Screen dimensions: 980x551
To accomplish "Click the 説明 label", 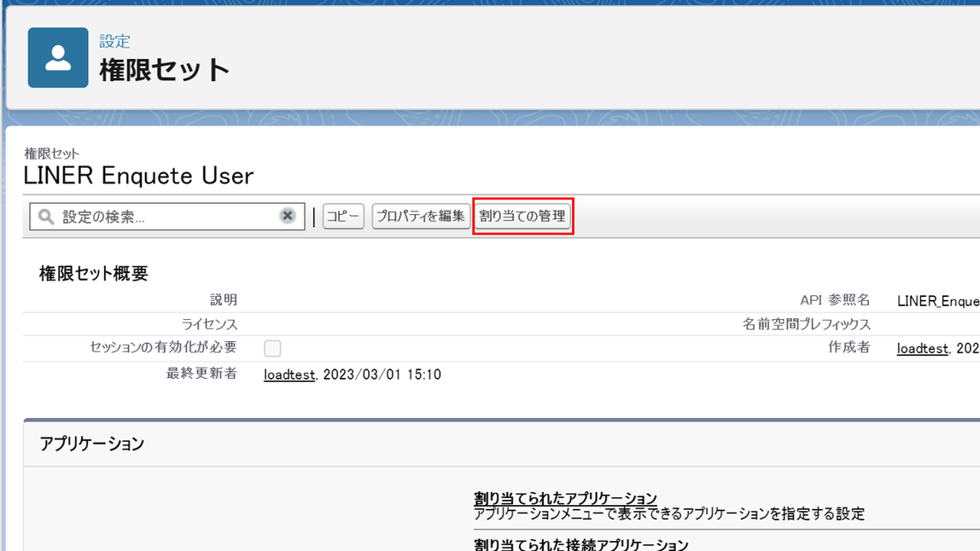I will click(x=224, y=300).
